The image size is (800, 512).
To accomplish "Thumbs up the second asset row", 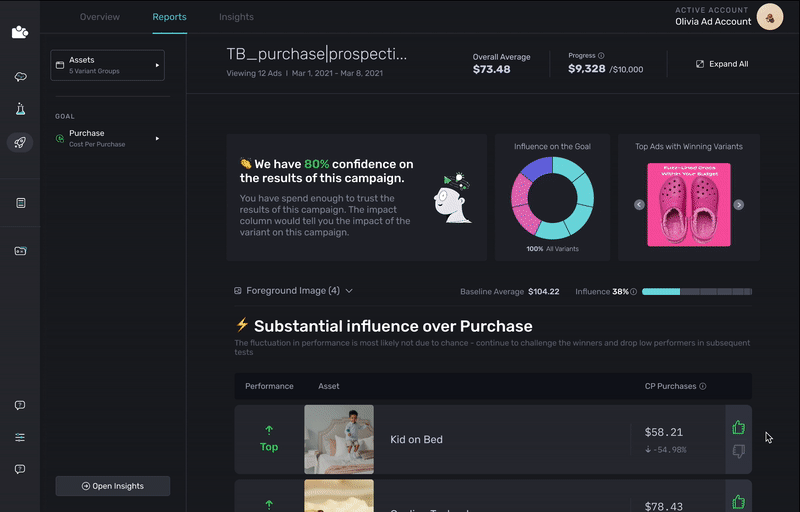I will click(x=739, y=501).
